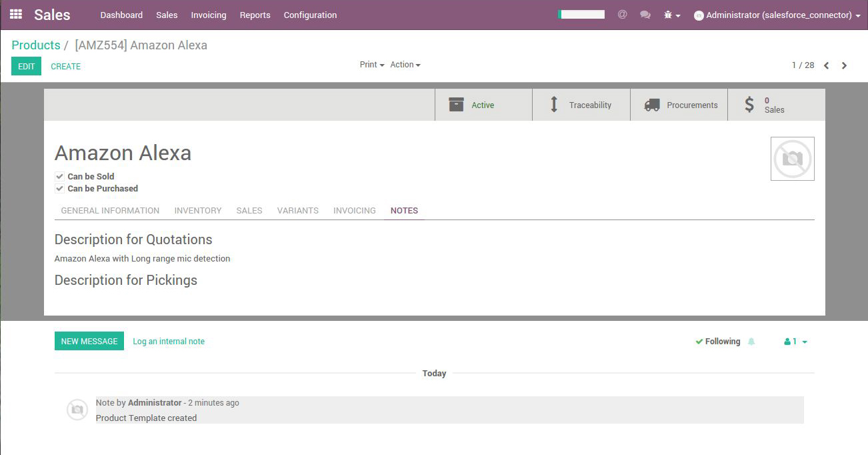The width and height of the screenshot is (868, 455).
Task: Click the Create button
Action: 66,66
